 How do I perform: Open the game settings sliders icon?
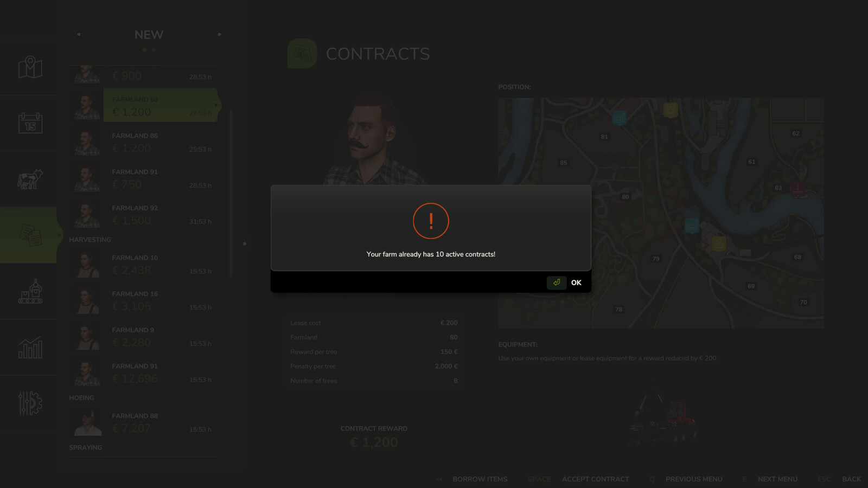click(30, 403)
